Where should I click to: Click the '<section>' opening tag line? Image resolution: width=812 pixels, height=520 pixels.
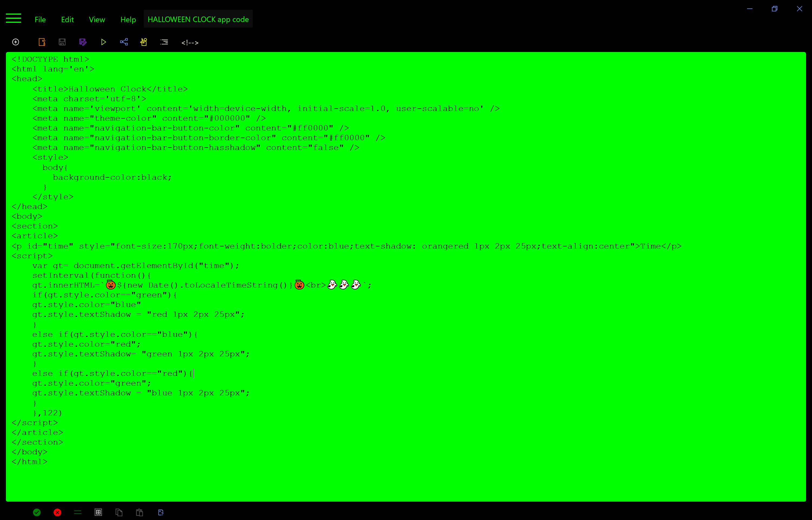[x=35, y=226]
